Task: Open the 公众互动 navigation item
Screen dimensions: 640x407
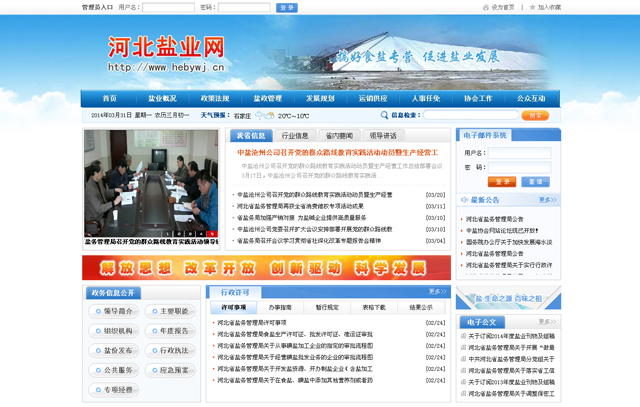Action: tap(531, 98)
